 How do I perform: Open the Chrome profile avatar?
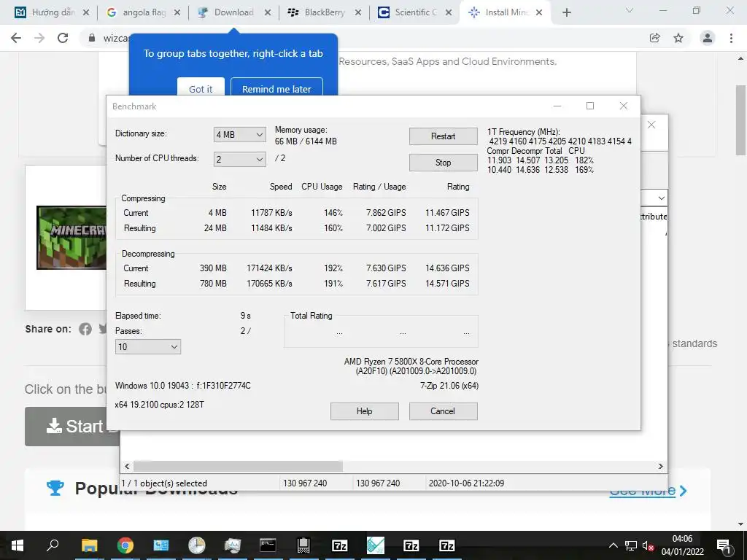tap(708, 38)
